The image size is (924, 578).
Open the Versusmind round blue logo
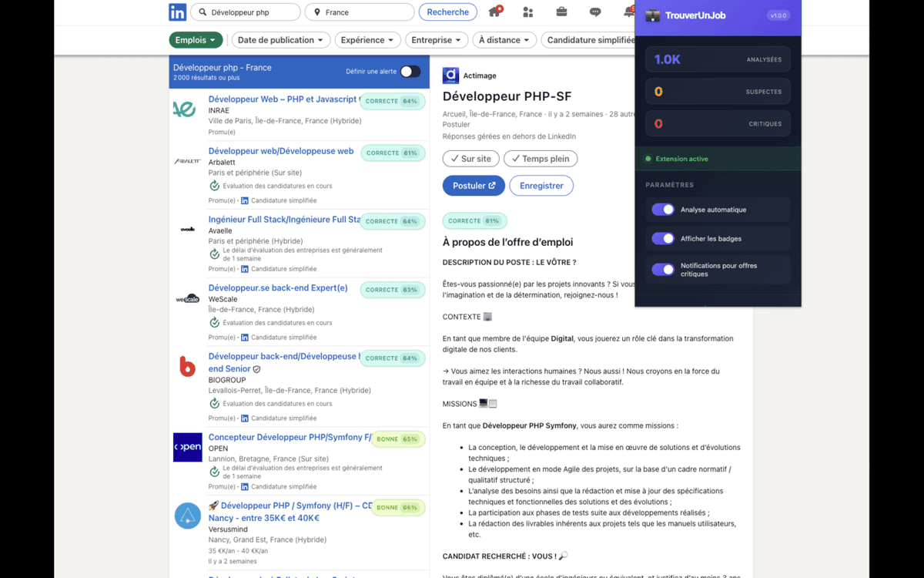187,516
